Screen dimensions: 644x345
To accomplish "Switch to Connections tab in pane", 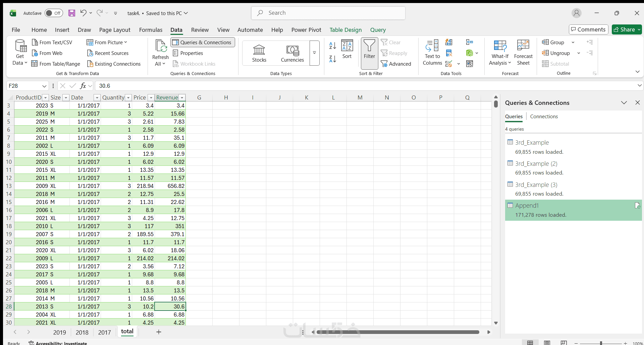I will 544,117.
